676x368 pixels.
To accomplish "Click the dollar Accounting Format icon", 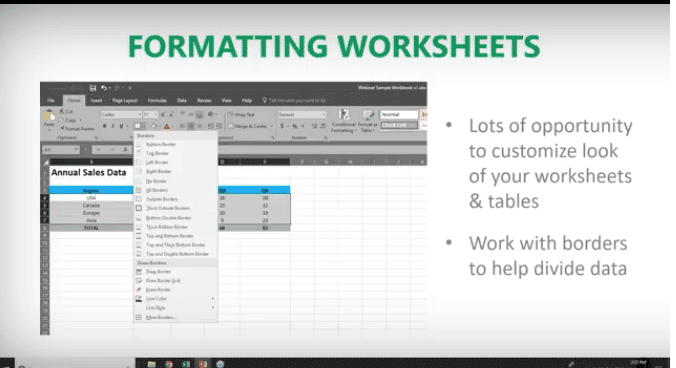I will [282, 126].
